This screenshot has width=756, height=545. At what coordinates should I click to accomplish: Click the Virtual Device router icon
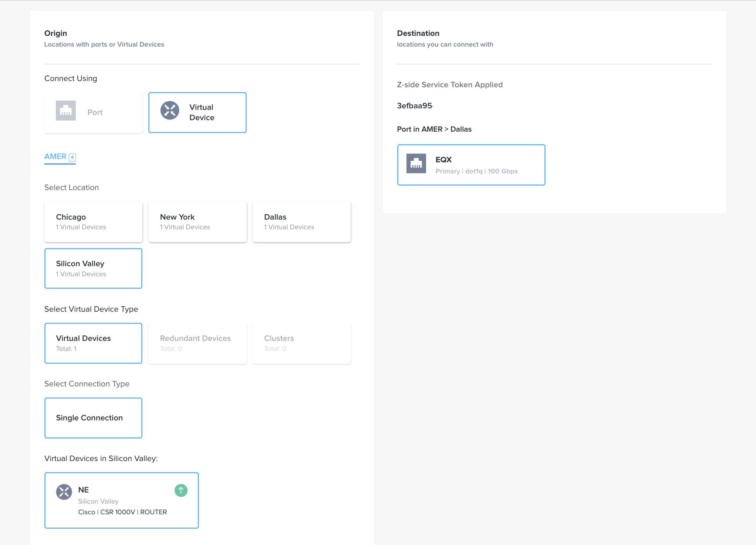coord(170,111)
